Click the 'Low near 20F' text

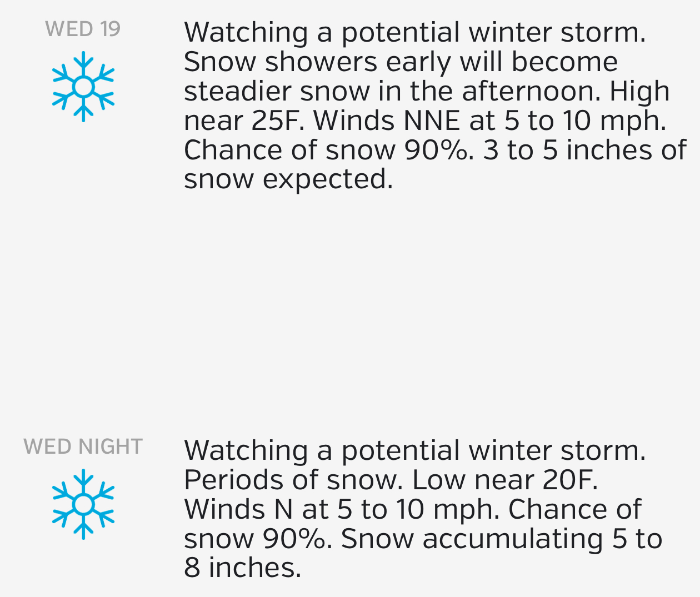(505, 480)
